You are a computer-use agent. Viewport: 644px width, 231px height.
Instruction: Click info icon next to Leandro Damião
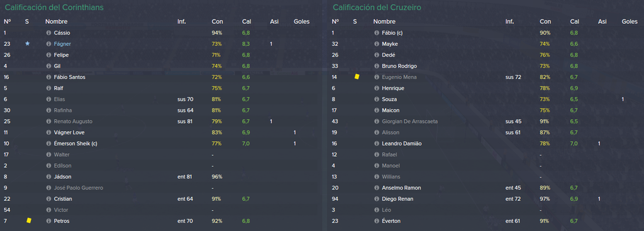[x=377, y=143]
